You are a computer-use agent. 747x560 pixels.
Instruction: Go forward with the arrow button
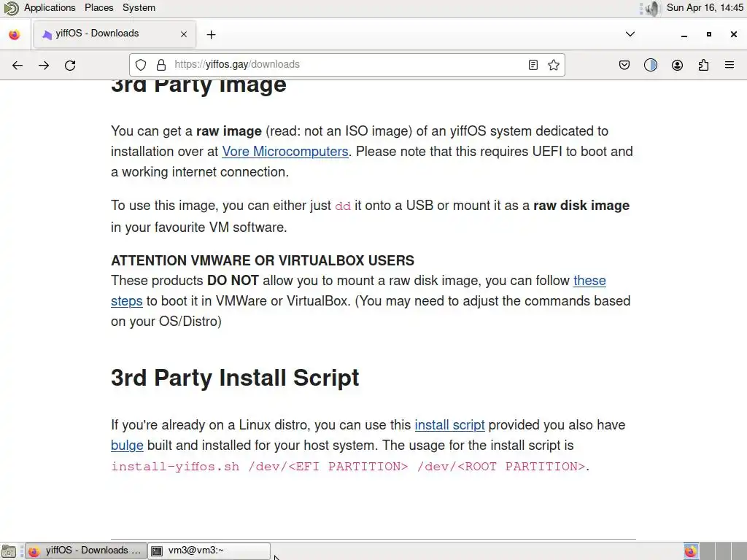point(44,65)
